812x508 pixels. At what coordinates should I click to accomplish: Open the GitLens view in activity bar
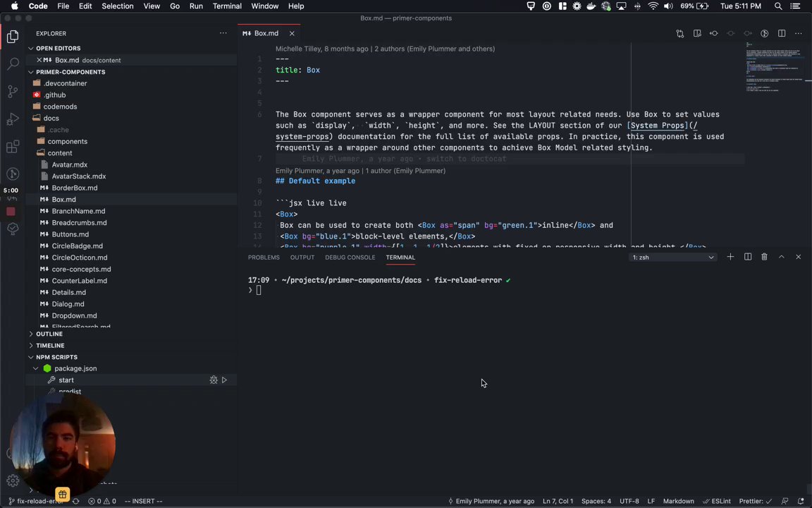pos(13,174)
